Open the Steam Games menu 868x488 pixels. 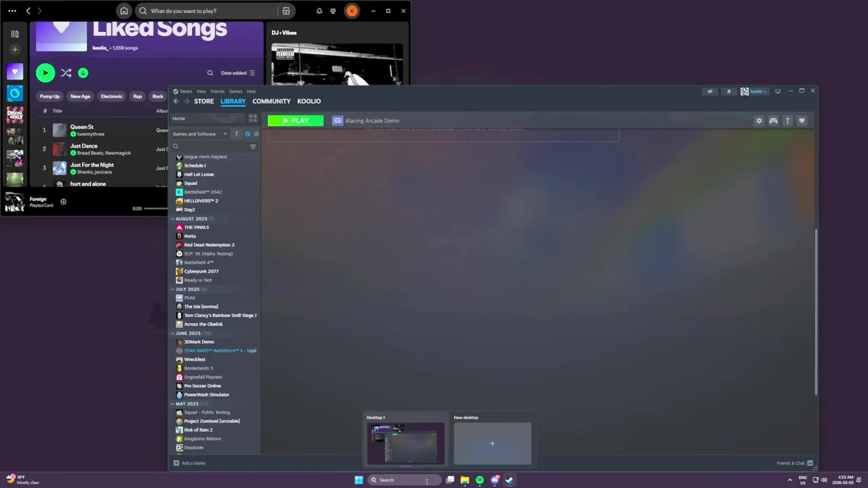click(x=235, y=91)
